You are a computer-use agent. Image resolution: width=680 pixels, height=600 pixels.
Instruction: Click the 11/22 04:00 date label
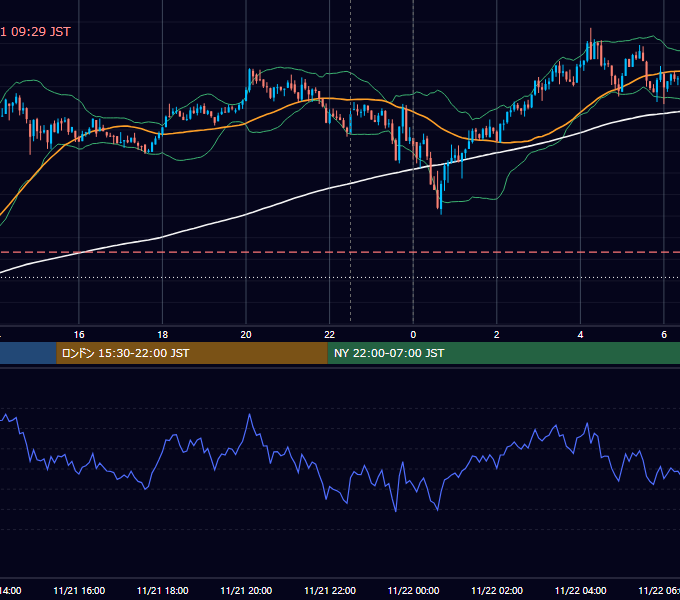click(x=580, y=591)
